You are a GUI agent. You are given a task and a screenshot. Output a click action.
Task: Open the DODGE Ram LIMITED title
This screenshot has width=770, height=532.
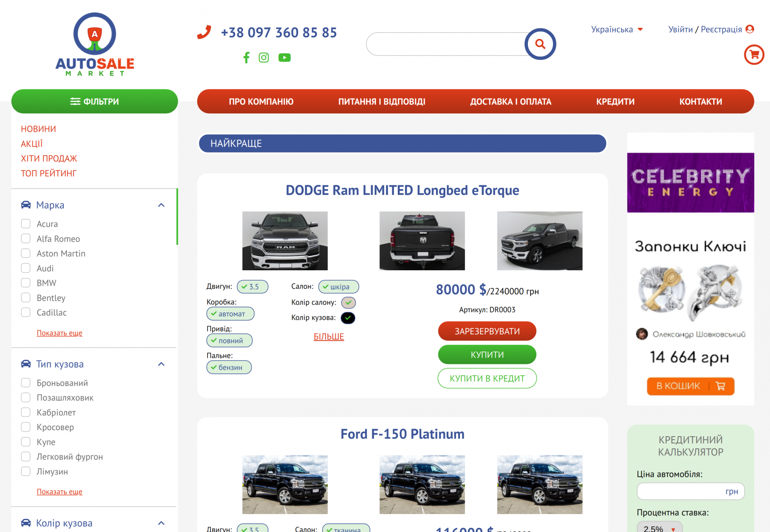click(x=402, y=190)
